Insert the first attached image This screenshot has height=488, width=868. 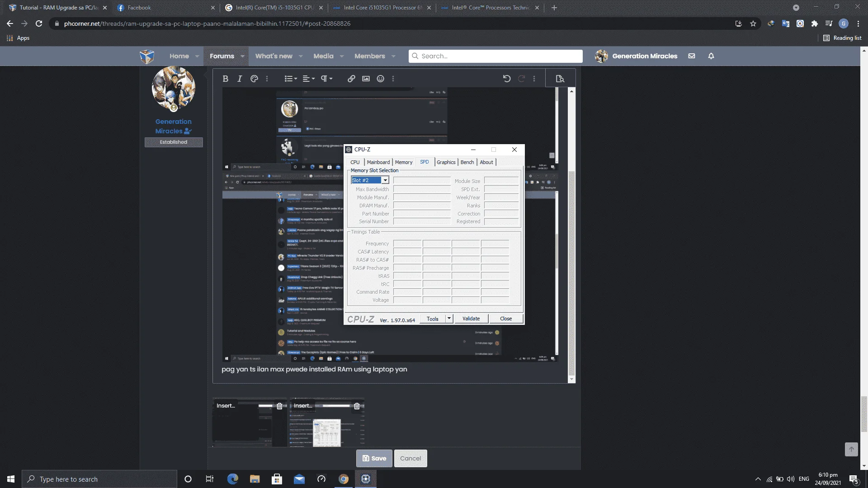coord(226,406)
